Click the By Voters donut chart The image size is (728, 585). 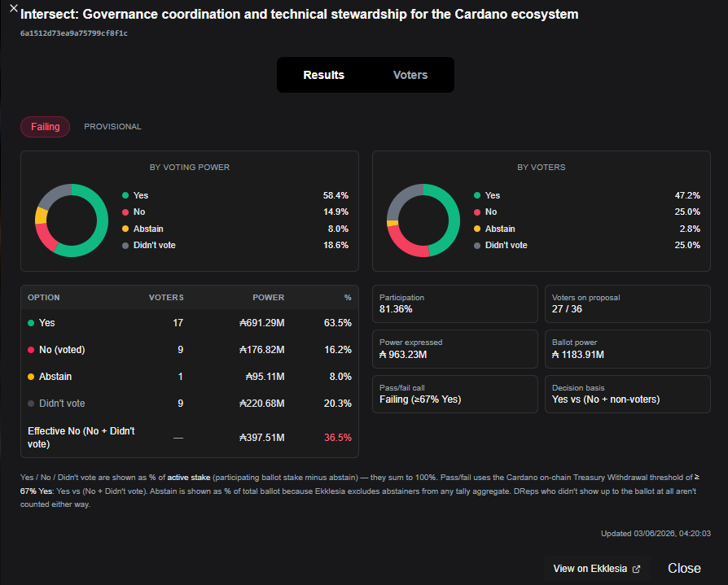click(x=423, y=220)
